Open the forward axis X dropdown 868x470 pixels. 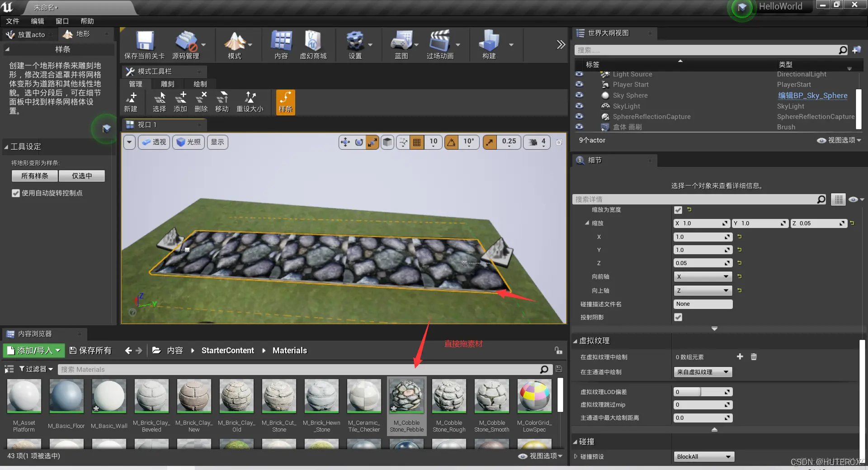[x=703, y=276]
